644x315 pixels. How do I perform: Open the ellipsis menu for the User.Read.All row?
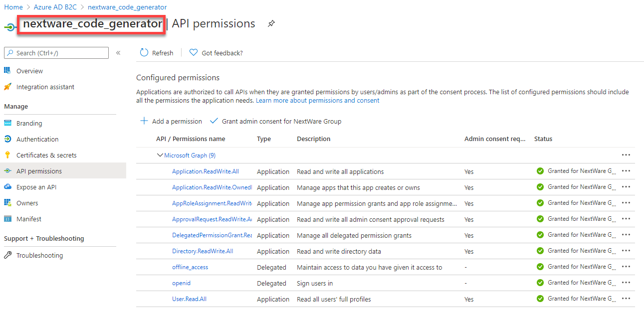626,299
